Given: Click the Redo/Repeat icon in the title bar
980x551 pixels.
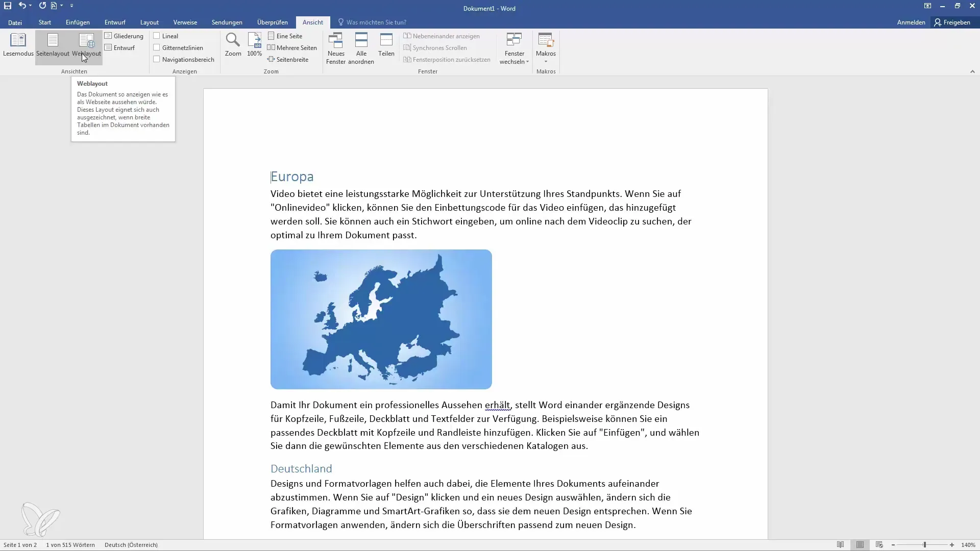Looking at the screenshot, I should 42,6.
